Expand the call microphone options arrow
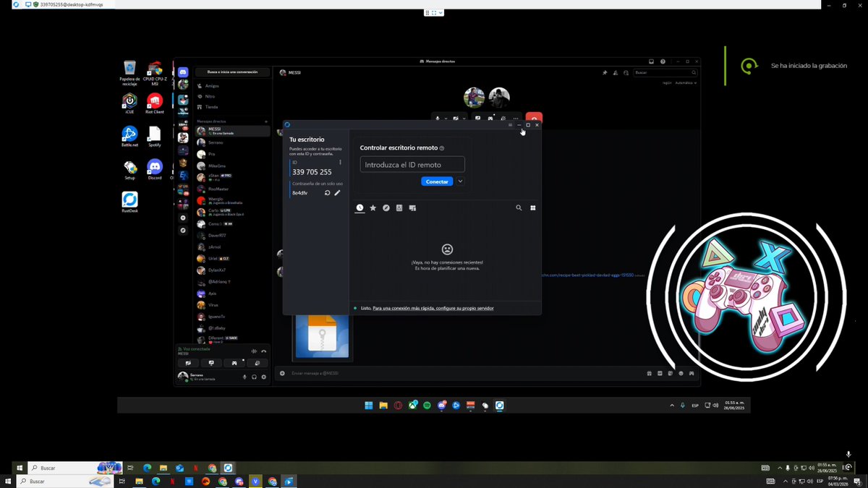Screen dimensions: 868x488 446,118
